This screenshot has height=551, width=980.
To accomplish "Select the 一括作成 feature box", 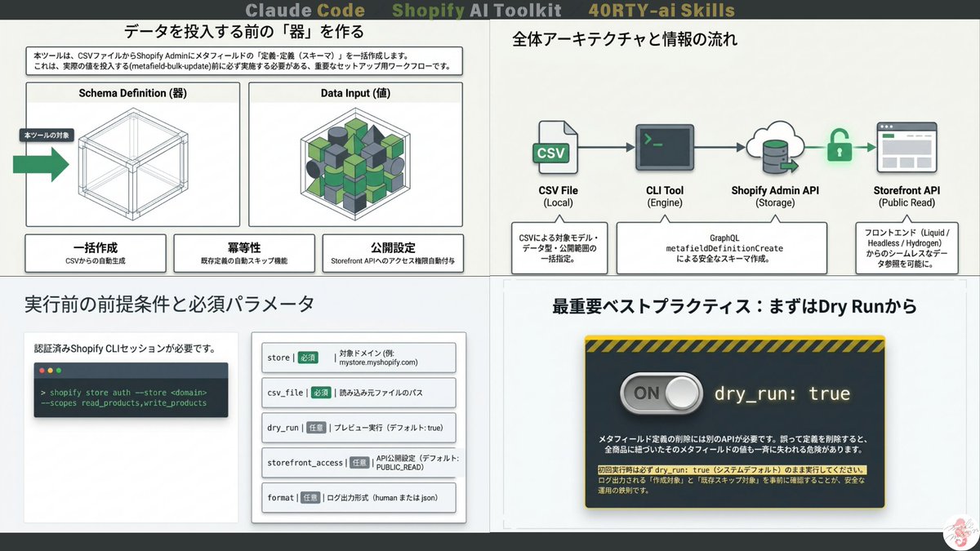I will coord(96,254).
